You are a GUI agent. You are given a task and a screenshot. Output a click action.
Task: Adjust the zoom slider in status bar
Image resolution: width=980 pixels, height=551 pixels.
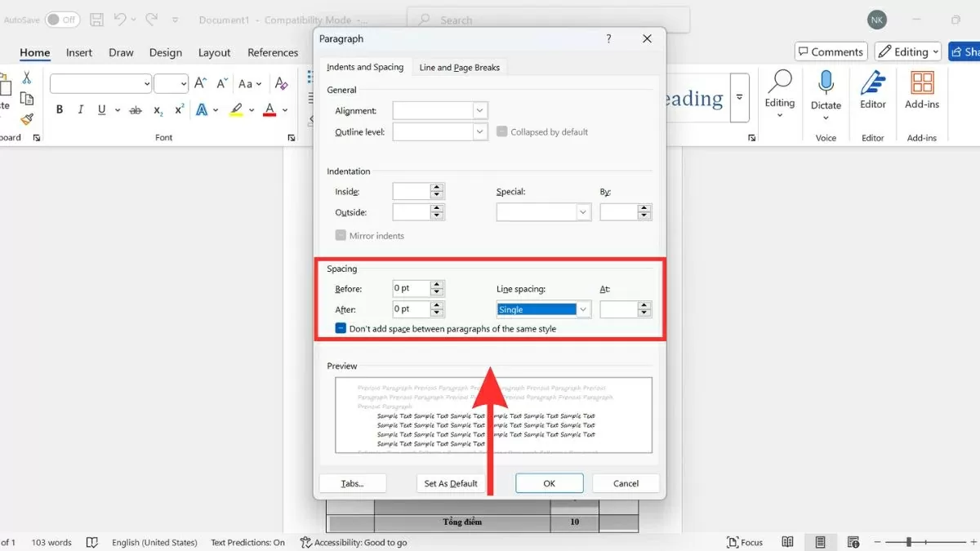(x=909, y=542)
